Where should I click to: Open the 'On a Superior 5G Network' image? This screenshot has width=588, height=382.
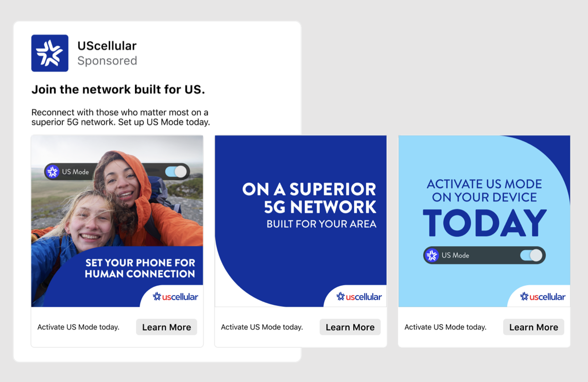point(301,221)
